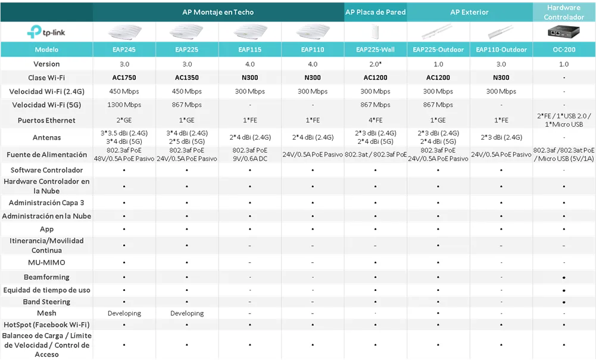Select the EAP110 access point image
Screen dimensions: 596x364
tap(312, 32)
